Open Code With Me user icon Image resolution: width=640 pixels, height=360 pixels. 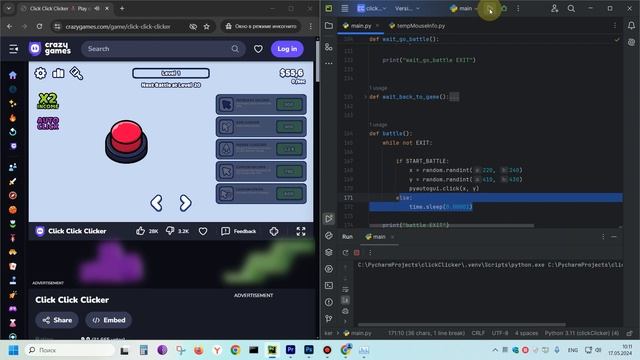coord(554,8)
